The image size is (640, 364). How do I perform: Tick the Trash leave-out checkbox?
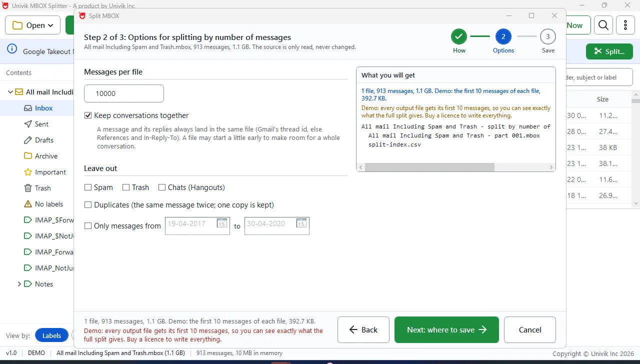point(126,187)
